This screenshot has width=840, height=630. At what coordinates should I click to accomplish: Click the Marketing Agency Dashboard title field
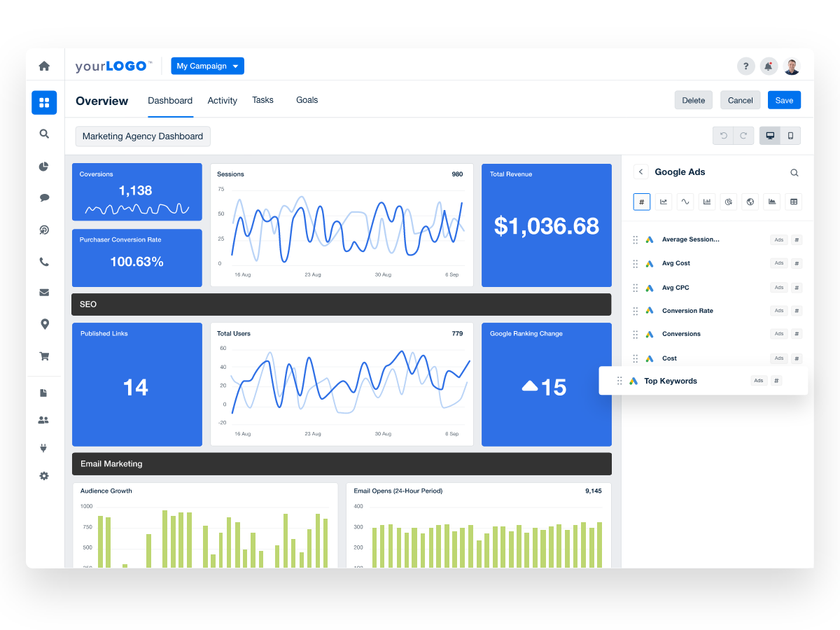[142, 136]
